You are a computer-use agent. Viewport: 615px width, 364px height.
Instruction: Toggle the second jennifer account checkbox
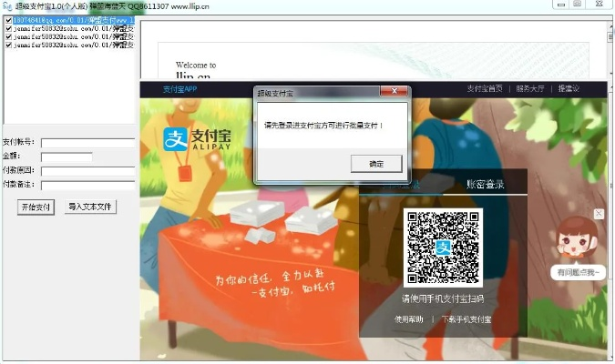[9, 35]
